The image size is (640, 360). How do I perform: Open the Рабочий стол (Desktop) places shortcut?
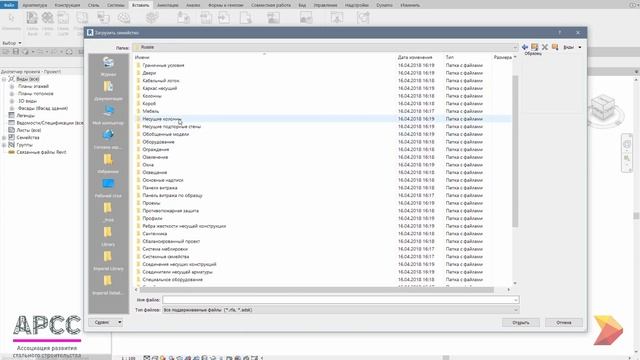click(x=108, y=188)
